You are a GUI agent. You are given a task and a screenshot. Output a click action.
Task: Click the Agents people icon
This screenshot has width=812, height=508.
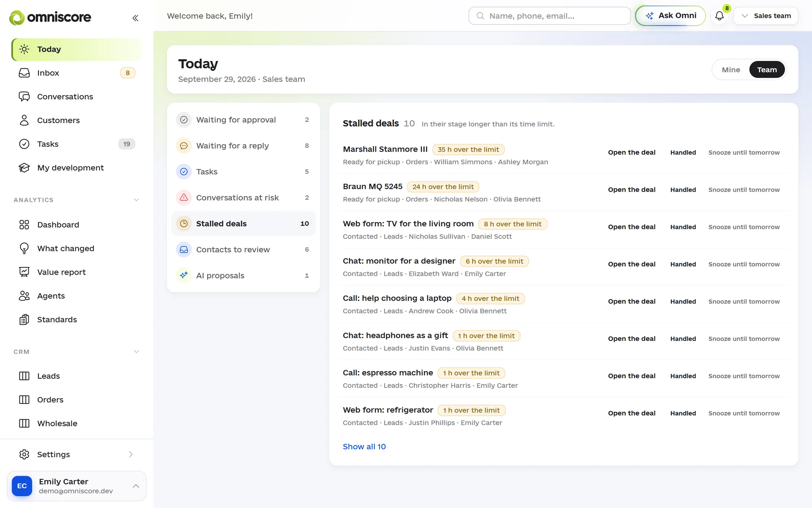[24, 296]
